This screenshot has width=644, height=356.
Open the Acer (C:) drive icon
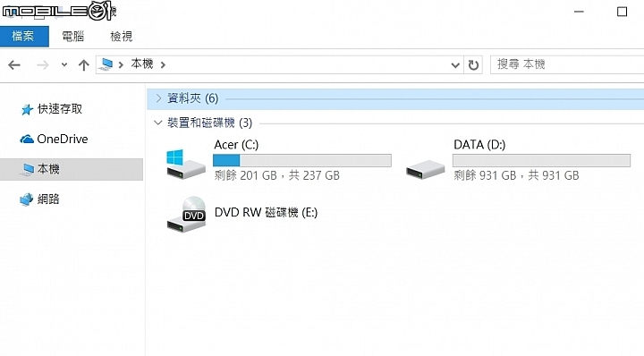coord(186,164)
